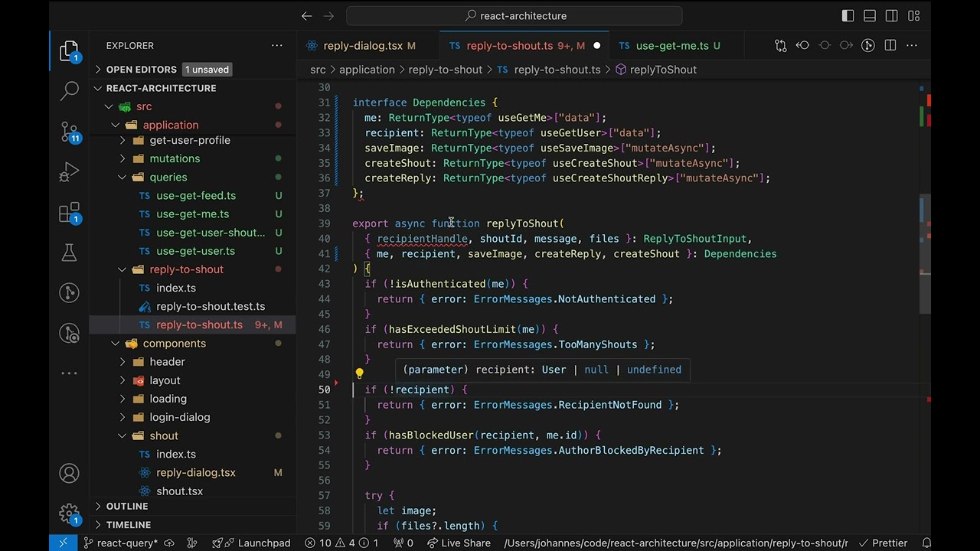Open shout.tsx file in explorer
This screenshot has width=980, height=551.
pyautogui.click(x=179, y=491)
